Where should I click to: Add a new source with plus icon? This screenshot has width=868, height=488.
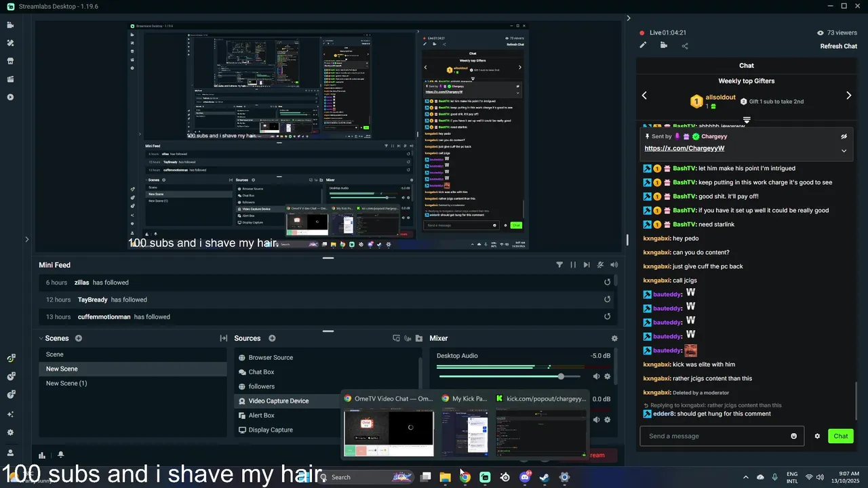272,338
